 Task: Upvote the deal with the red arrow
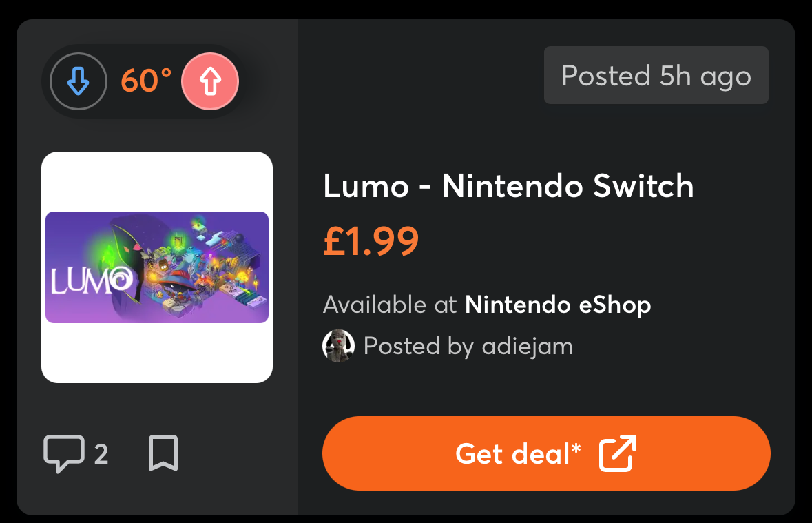pyautogui.click(x=210, y=81)
